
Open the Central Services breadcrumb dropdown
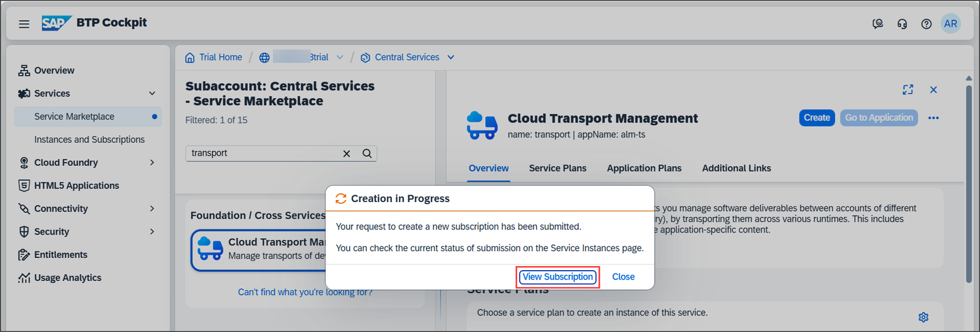pyautogui.click(x=451, y=57)
